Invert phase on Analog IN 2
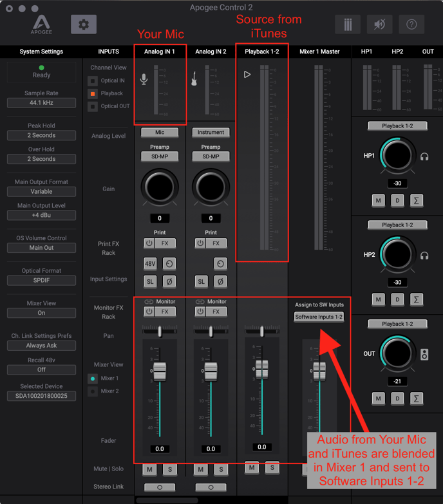Image resolution: width=443 pixels, height=504 pixels. (x=220, y=282)
